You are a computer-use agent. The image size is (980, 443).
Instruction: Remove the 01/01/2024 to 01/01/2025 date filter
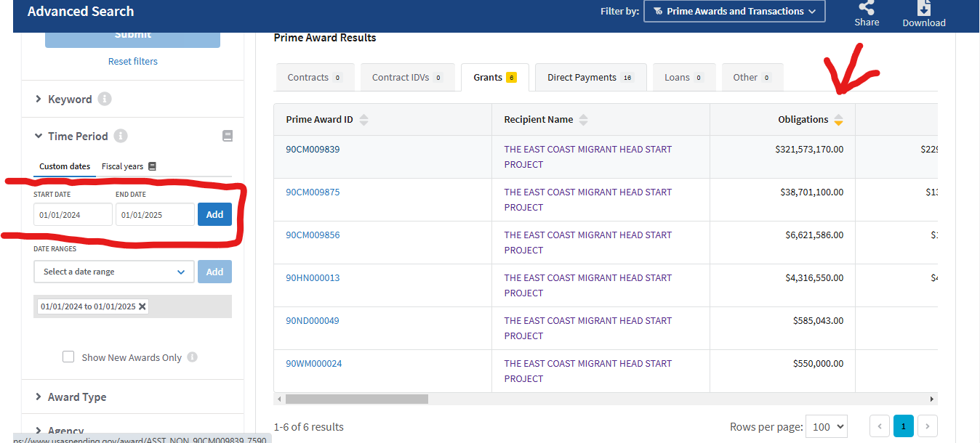point(142,306)
